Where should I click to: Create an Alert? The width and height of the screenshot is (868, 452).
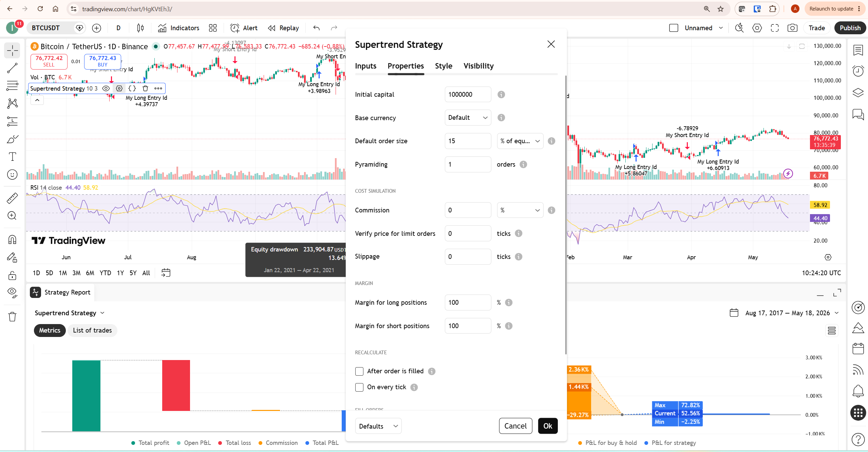point(244,28)
